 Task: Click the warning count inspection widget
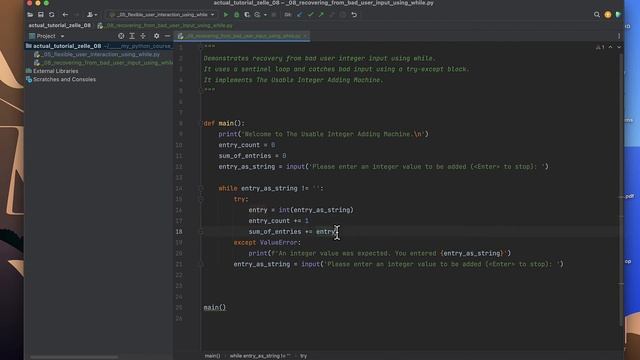coord(600,47)
